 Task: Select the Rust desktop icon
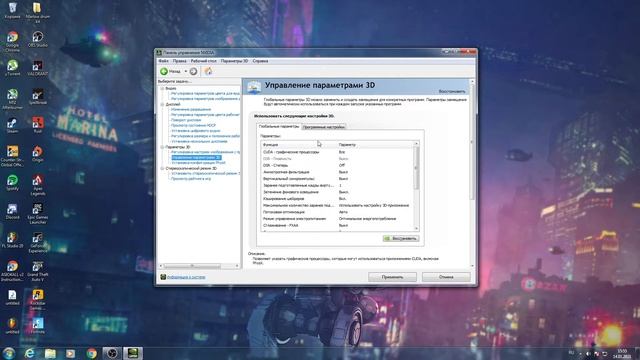38,125
